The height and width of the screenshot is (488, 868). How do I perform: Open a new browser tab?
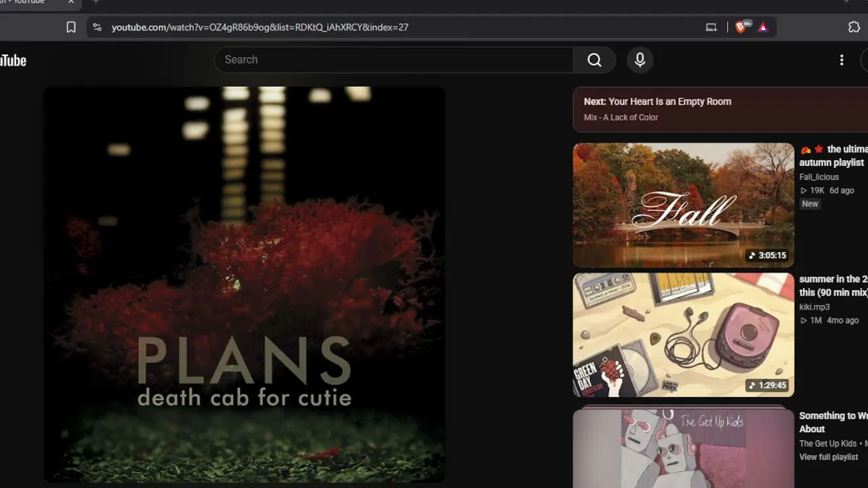coord(96,2)
